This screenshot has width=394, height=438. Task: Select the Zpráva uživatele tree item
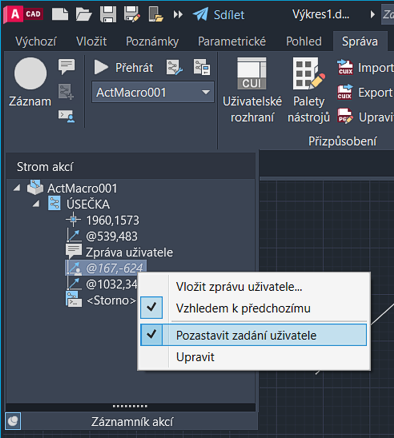(129, 252)
